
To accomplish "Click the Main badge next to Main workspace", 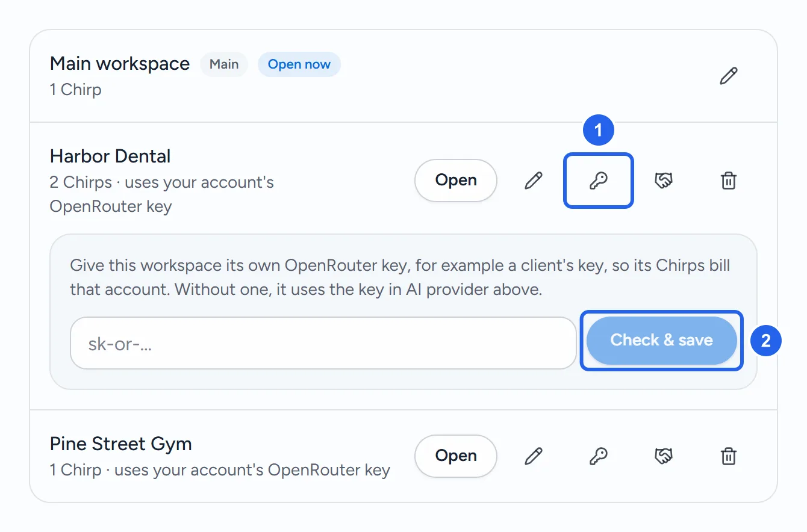I will pyautogui.click(x=224, y=64).
